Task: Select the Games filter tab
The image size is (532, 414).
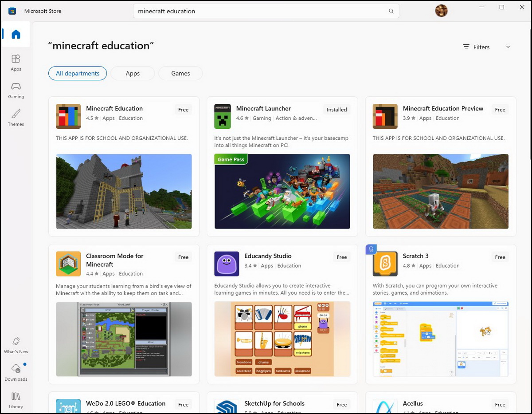Action: (180, 74)
